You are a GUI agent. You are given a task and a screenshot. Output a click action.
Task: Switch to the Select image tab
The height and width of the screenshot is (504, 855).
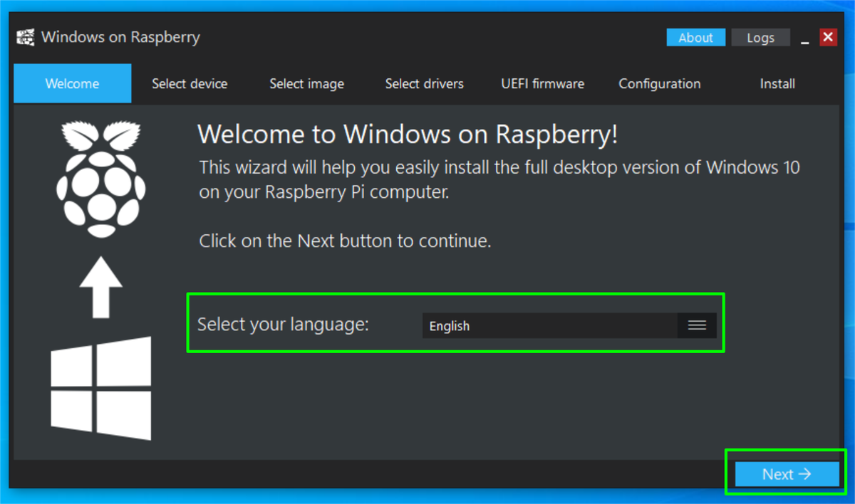pyautogui.click(x=306, y=83)
